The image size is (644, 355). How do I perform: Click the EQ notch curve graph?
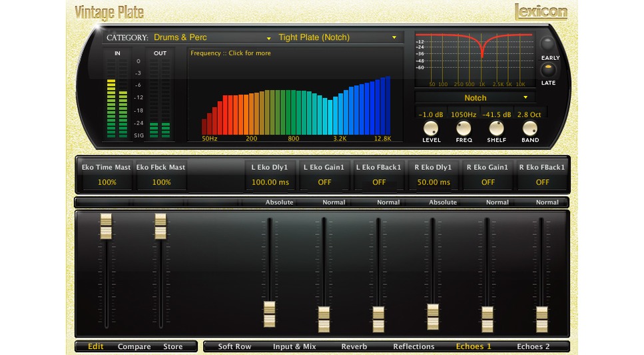click(x=476, y=61)
